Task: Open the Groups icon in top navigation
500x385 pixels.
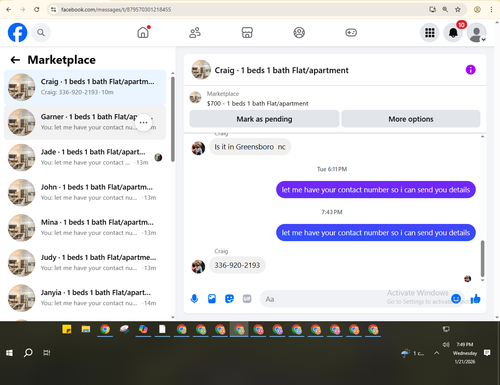Action: click(x=299, y=33)
